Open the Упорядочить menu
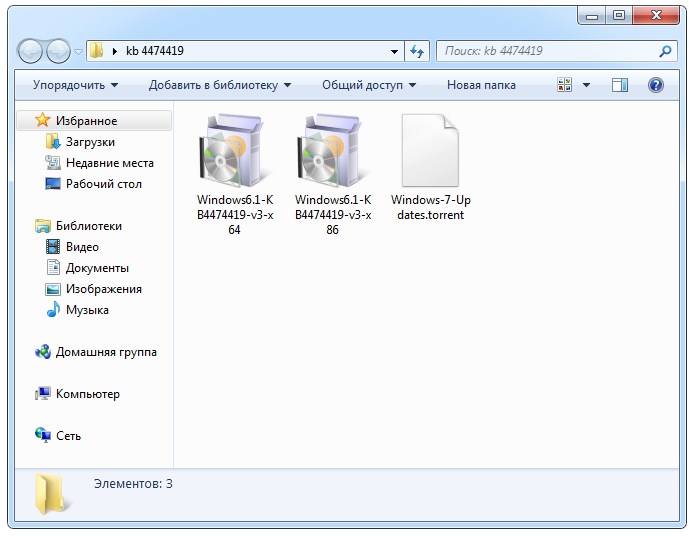The image size is (689, 536). tap(75, 85)
